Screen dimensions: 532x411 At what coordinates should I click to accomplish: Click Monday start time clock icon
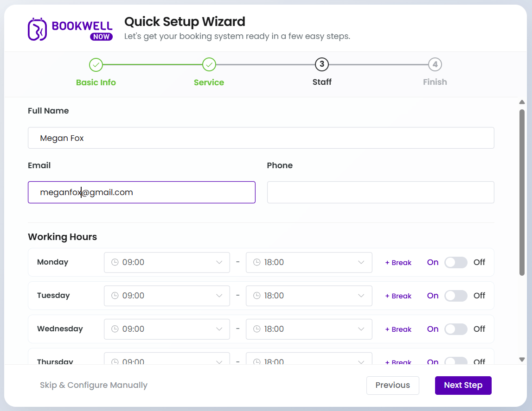click(115, 262)
